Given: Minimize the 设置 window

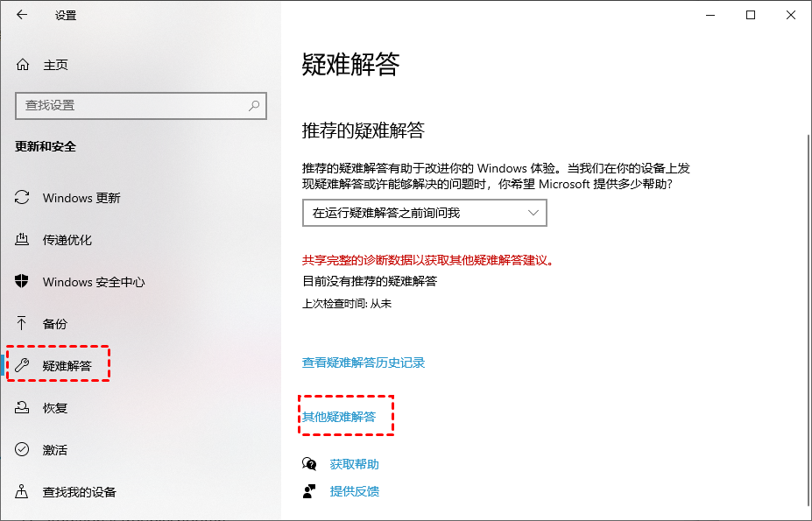Looking at the screenshot, I should 710,15.
